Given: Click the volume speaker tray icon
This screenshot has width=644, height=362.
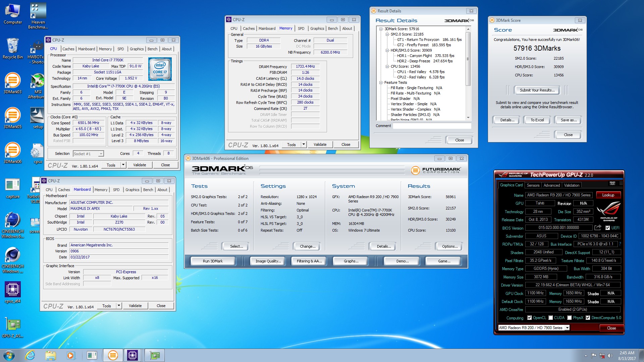Looking at the screenshot, I should [610, 356].
